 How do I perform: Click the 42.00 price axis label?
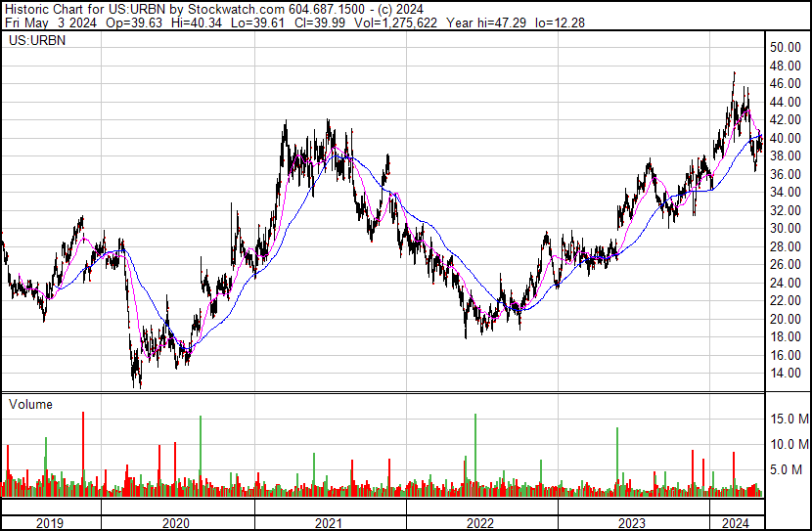[x=786, y=120]
